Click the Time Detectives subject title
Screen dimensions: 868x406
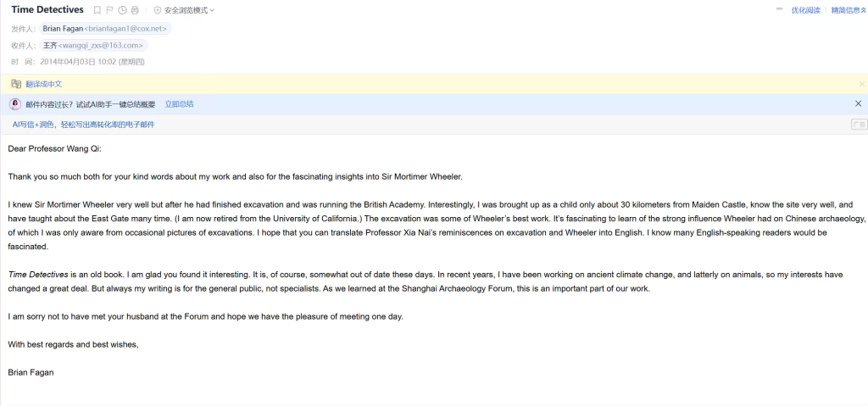click(47, 10)
